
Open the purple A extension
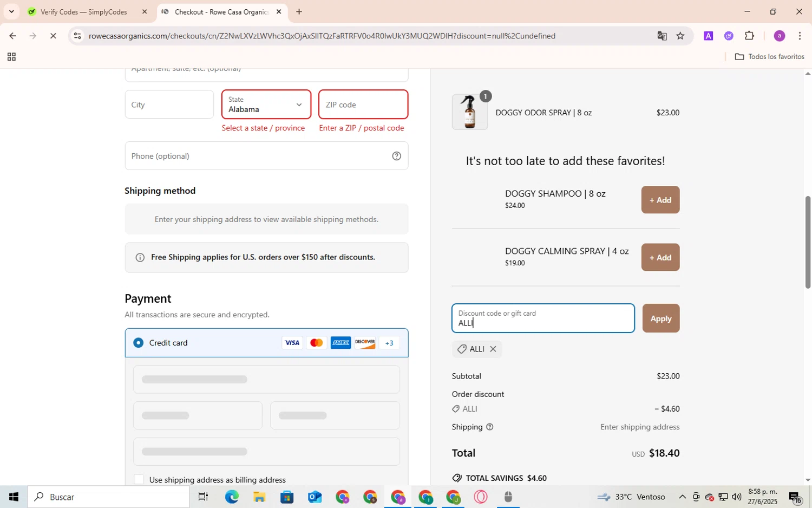click(x=708, y=36)
